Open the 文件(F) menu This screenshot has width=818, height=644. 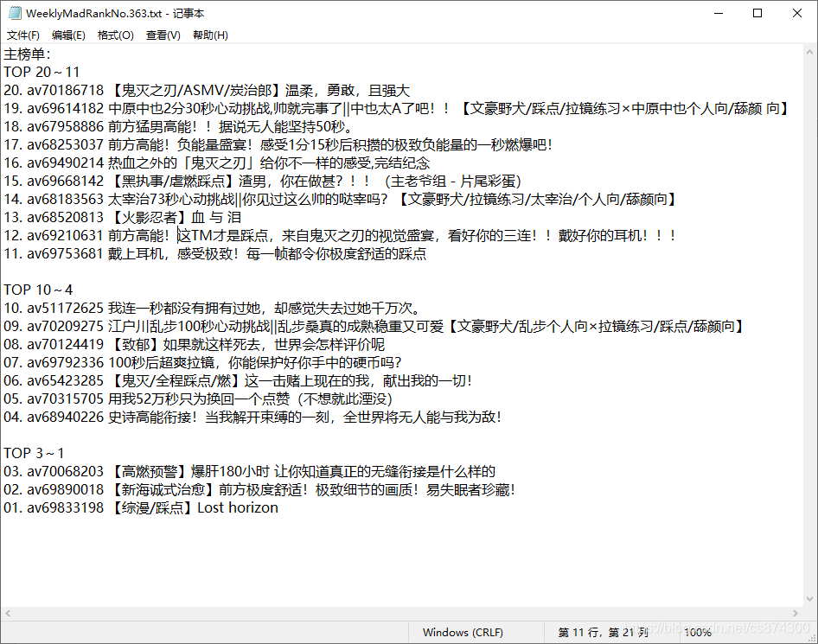coord(23,35)
